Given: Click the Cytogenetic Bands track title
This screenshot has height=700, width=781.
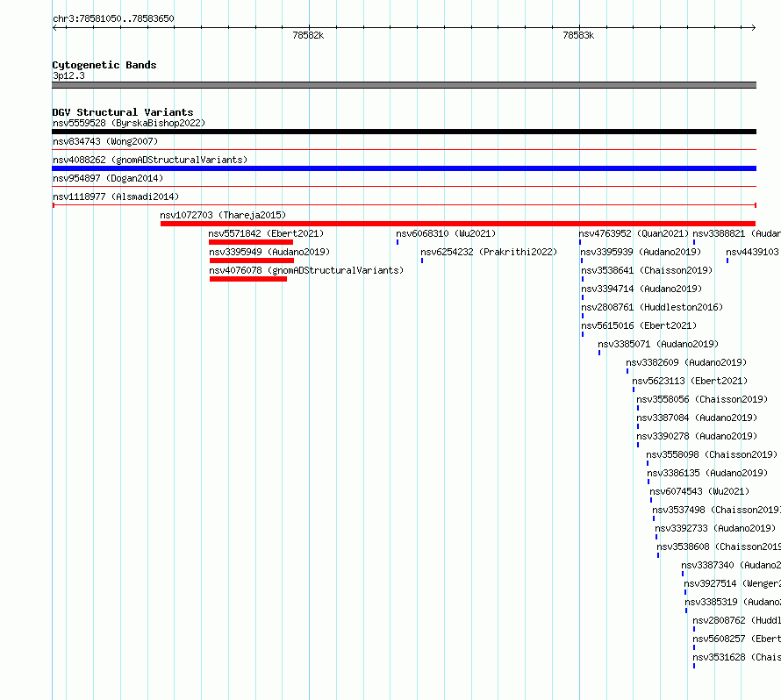Looking at the screenshot, I should [x=104, y=65].
